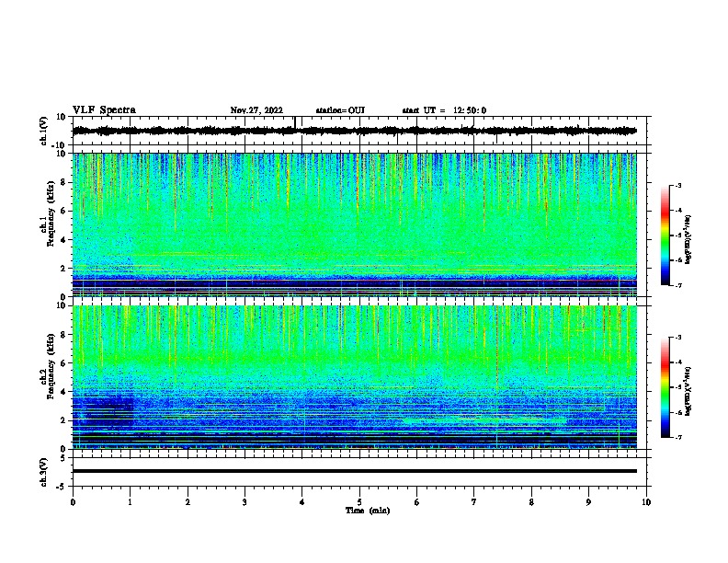Viewport: 728px width, 563px height.
Task: Click the "5" tick on the time axis
Action: click(x=359, y=502)
